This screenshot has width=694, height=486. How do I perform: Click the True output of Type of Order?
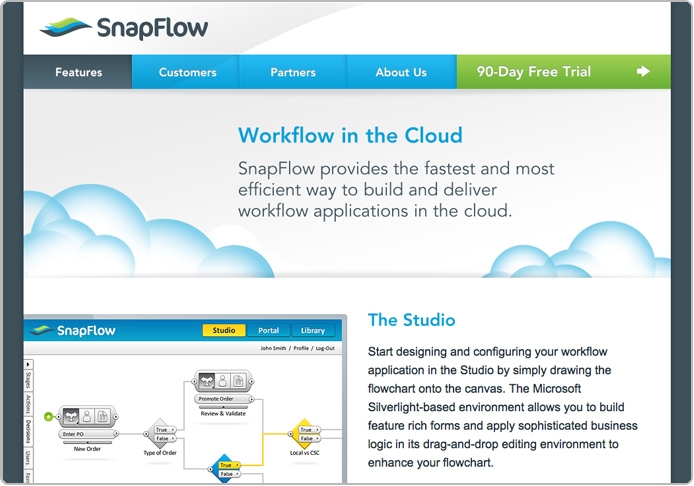pos(165,430)
